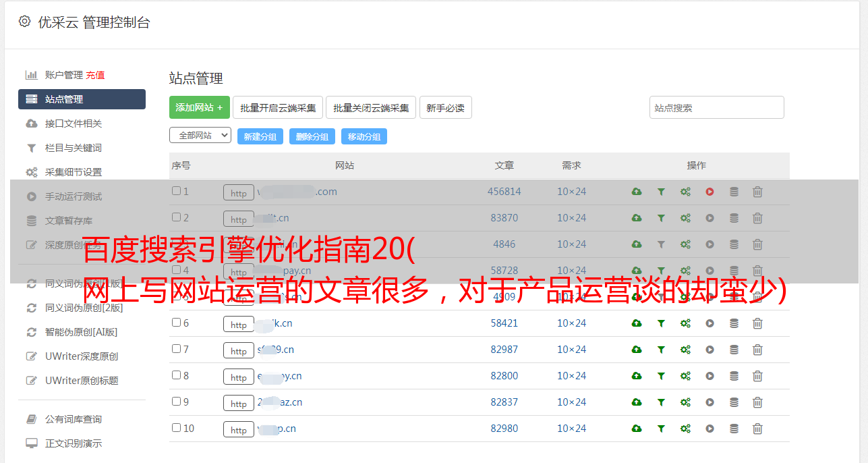Viewport: 868px width, 463px height.
Task: Click play icon in row 7
Action: click(x=710, y=350)
